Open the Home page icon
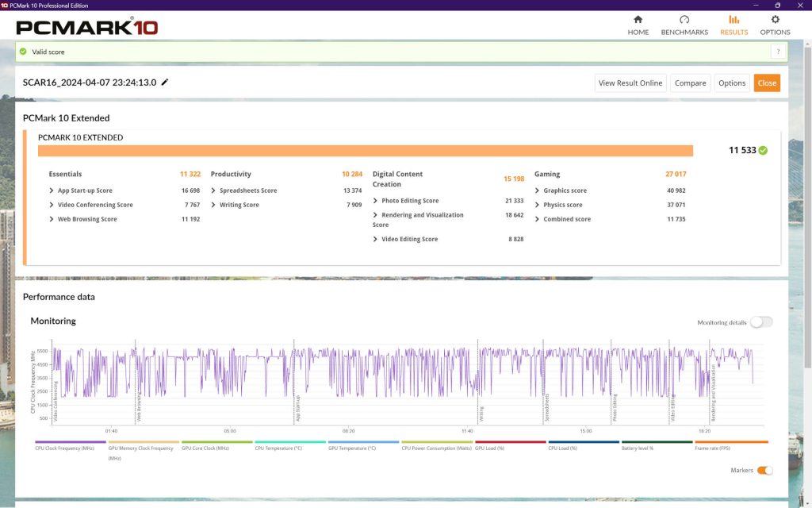Viewport: 812px width, 508px height. (638, 20)
